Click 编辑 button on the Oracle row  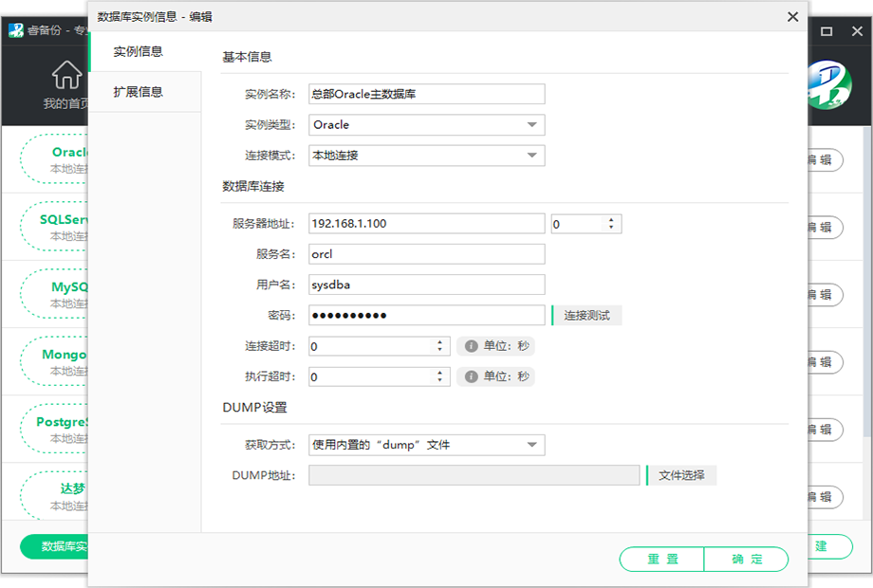tap(826, 160)
